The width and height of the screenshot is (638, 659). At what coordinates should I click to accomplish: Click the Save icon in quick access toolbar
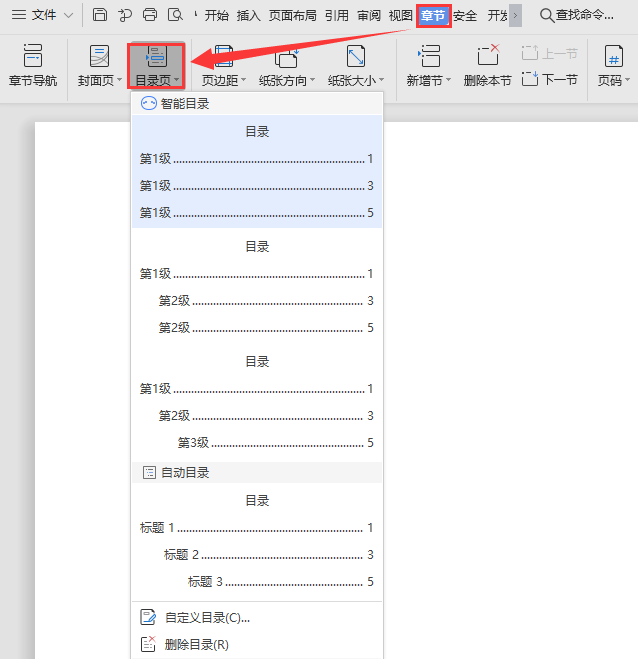click(100, 15)
